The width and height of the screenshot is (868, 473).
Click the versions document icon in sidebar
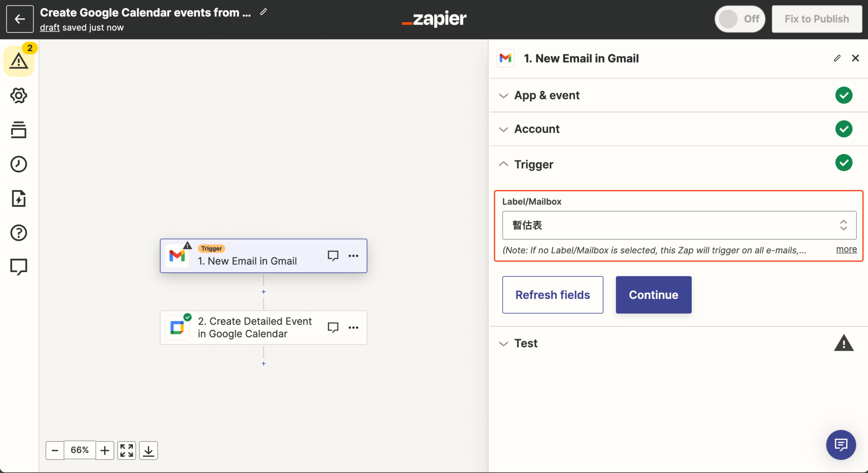[19, 198]
